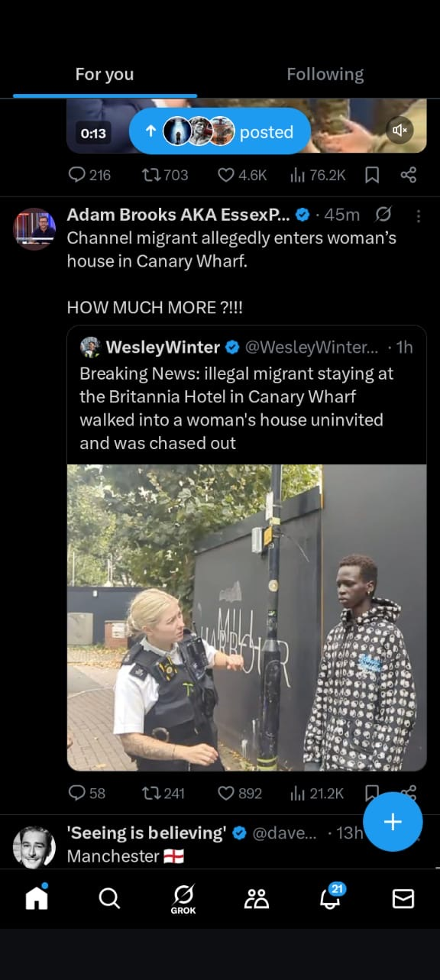Viewport: 440px width, 980px height.
Task: Unmute the video using the speaker icon
Action: tap(399, 131)
